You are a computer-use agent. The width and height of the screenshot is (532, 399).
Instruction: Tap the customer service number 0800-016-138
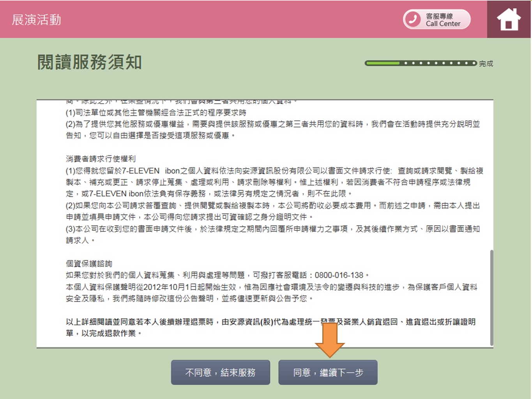tap(339, 275)
